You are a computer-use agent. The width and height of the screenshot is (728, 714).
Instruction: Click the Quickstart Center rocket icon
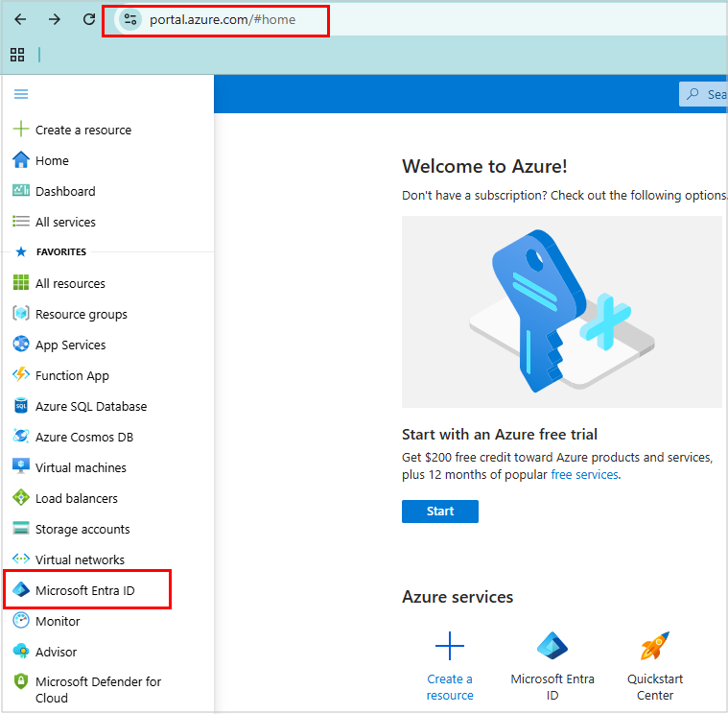tap(655, 646)
